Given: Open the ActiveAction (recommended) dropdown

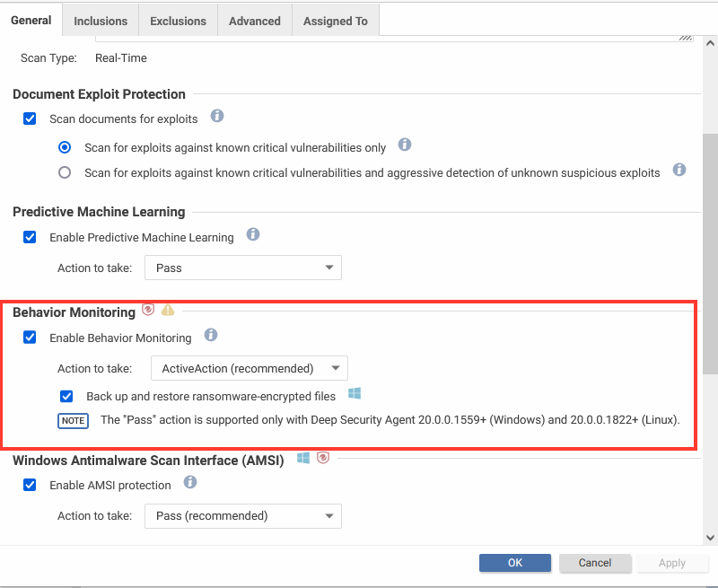Looking at the screenshot, I should click(250, 368).
